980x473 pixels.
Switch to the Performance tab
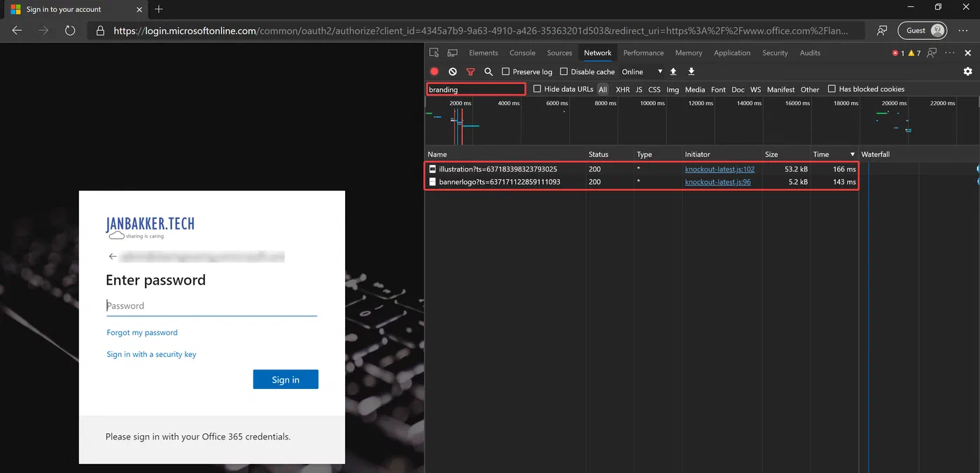pyautogui.click(x=643, y=52)
